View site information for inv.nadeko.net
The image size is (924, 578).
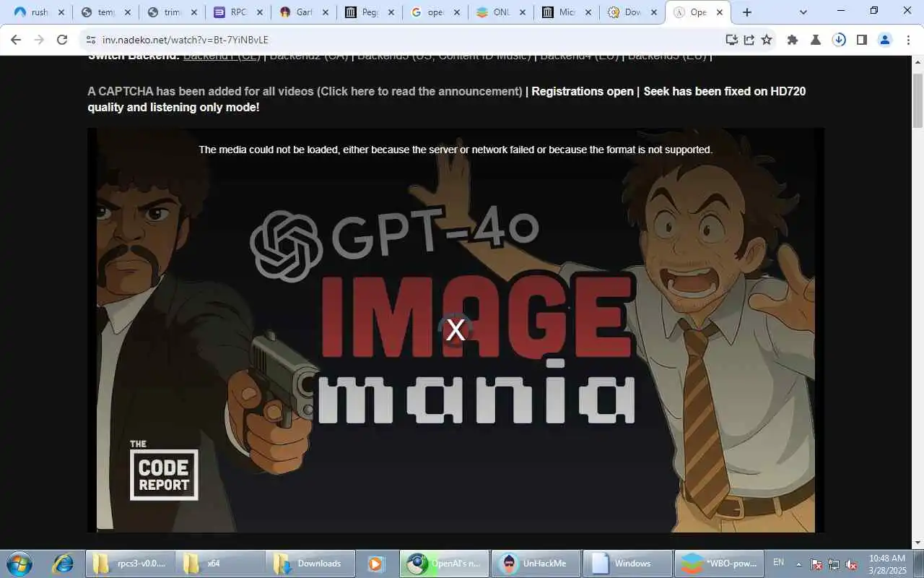point(90,40)
